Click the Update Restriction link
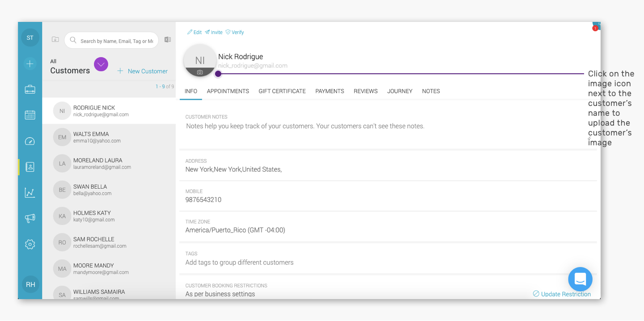 tap(562, 294)
